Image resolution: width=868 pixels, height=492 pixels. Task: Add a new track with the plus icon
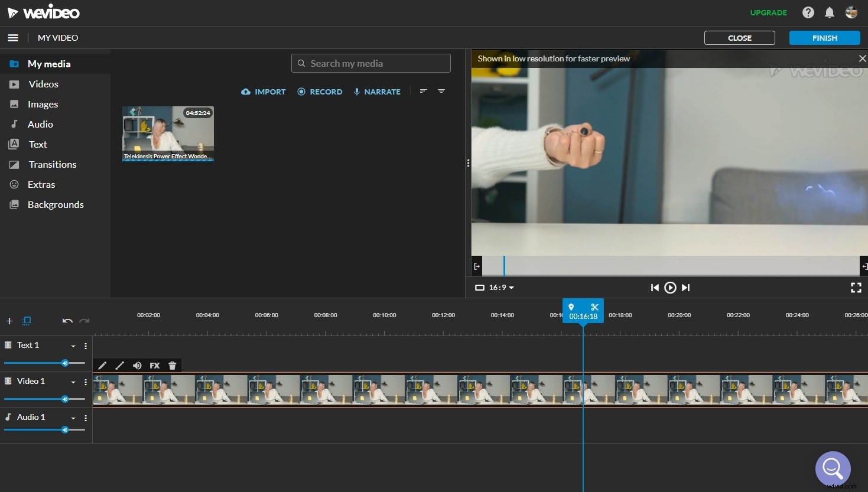[9, 321]
